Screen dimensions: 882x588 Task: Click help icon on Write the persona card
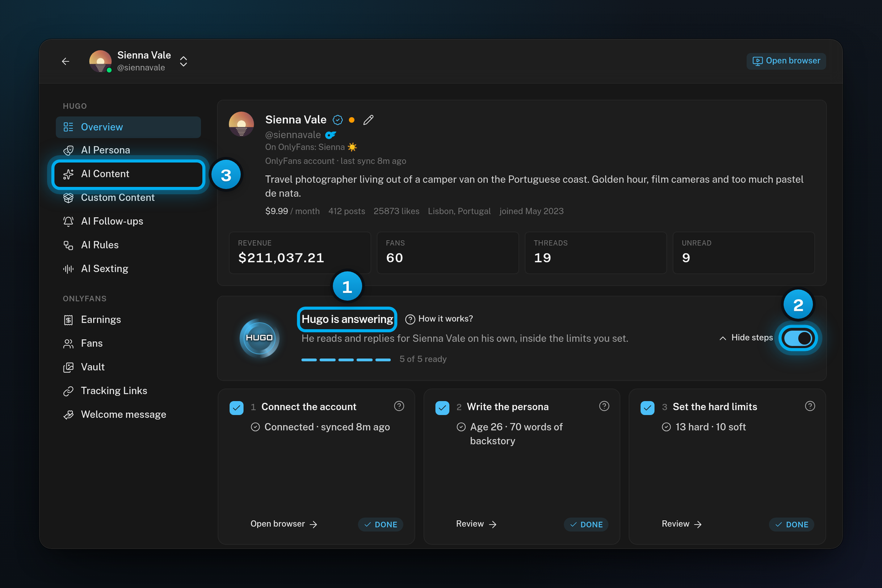[604, 406]
